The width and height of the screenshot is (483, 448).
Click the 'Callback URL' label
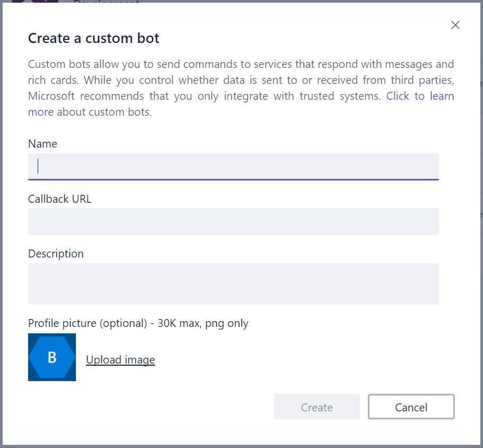tap(59, 199)
